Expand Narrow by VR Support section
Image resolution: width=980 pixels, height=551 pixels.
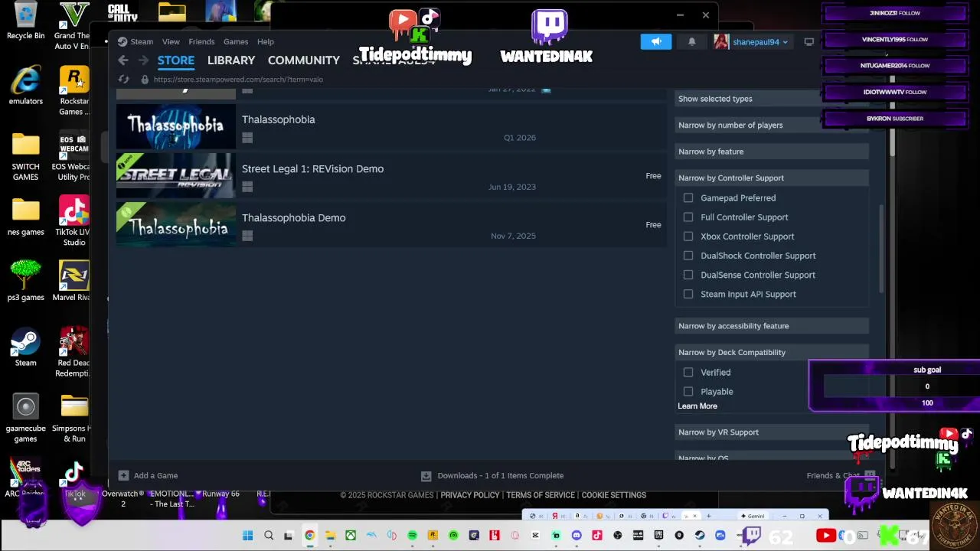[772, 432]
